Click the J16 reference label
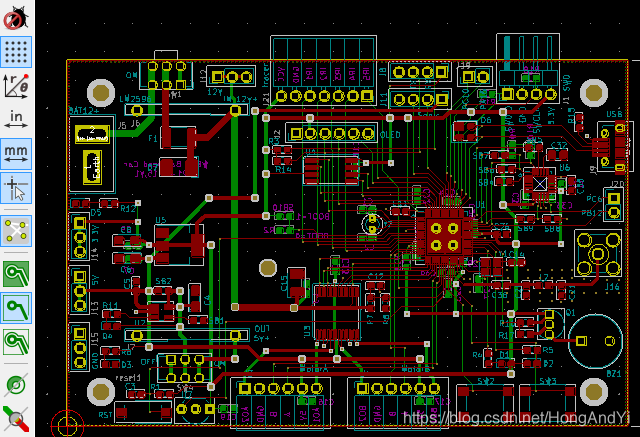The width and height of the screenshot is (640, 437). 612,287
